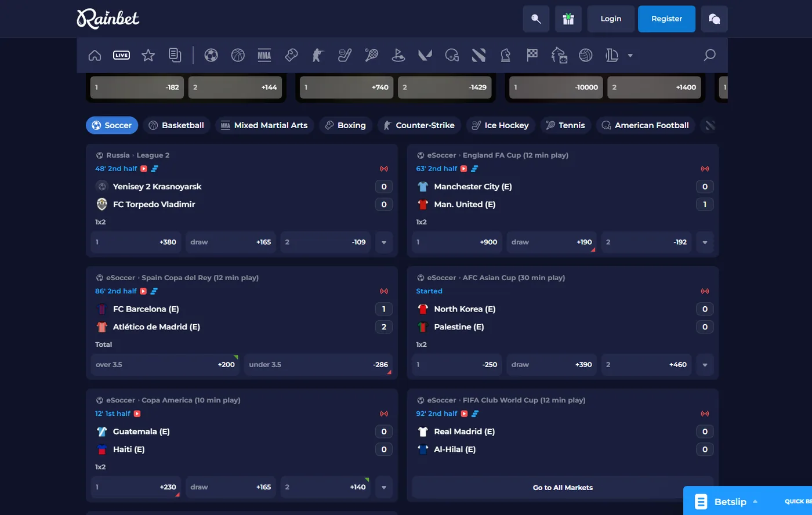Select the American football helmet icon in top bar
This screenshot has width=812, height=515.
tap(452, 55)
